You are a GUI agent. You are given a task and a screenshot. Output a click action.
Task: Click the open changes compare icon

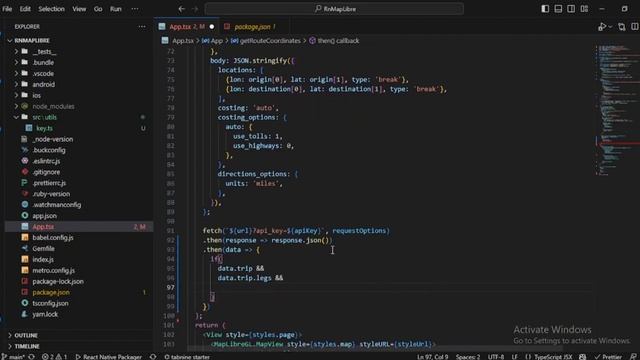pos(622,27)
